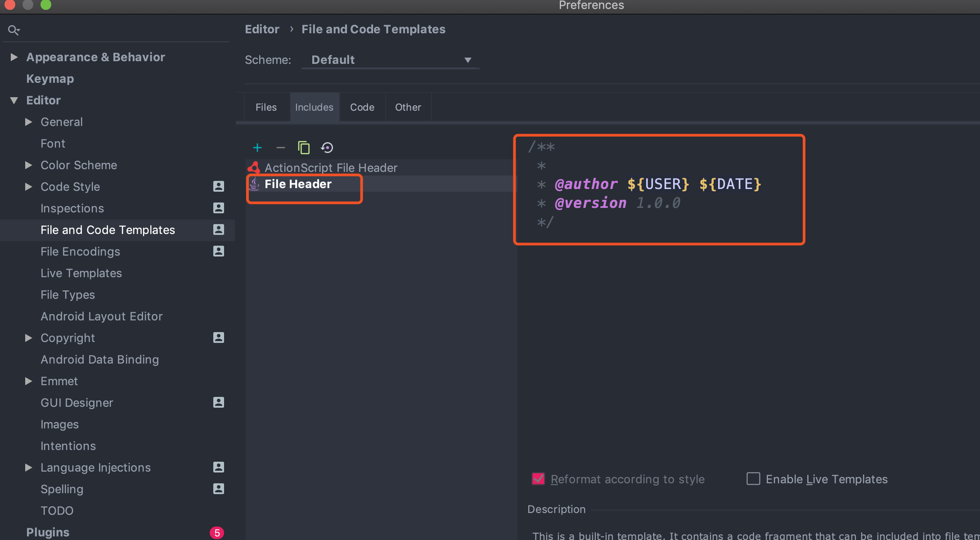This screenshot has height=540, width=980.
Task: Select Live Templates in settings tree
Action: tap(81, 273)
